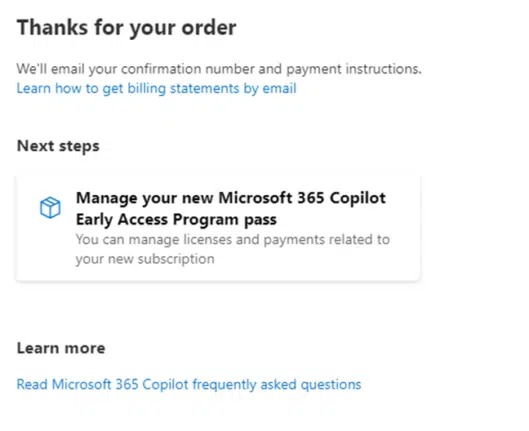
Task: Click the blue package box icon
Action: click(50, 208)
